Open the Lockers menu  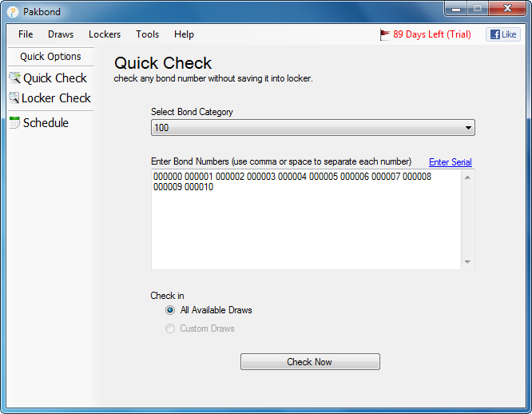pyautogui.click(x=105, y=34)
